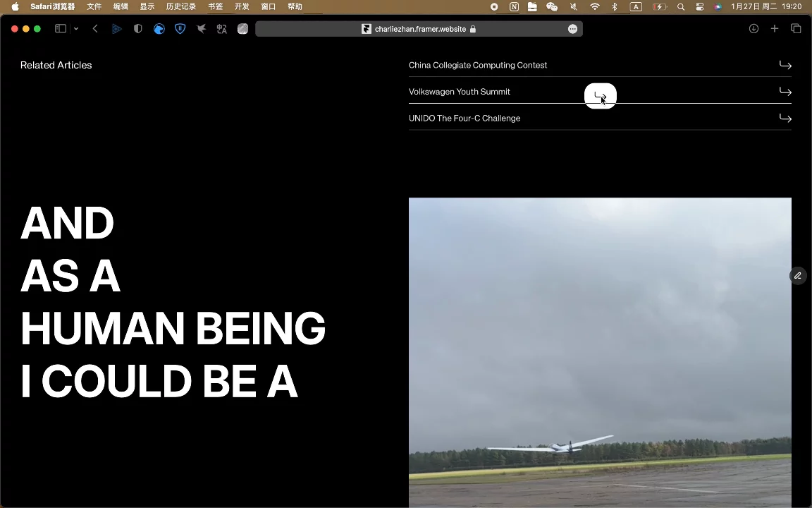
Task: Click the grey rounded app extension icon
Action: tap(243, 29)
